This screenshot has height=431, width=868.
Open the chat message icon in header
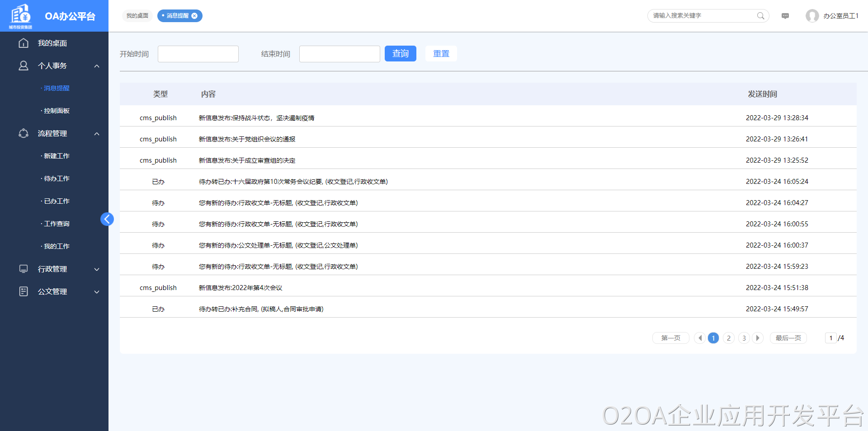pos(785,16)
